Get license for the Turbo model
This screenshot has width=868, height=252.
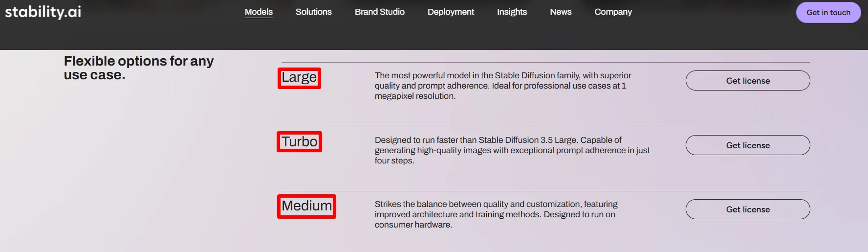tap(748, 145)
